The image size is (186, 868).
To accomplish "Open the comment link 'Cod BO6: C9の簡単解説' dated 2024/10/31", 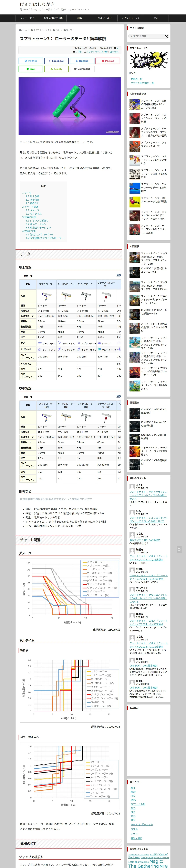I will [143, 666].
